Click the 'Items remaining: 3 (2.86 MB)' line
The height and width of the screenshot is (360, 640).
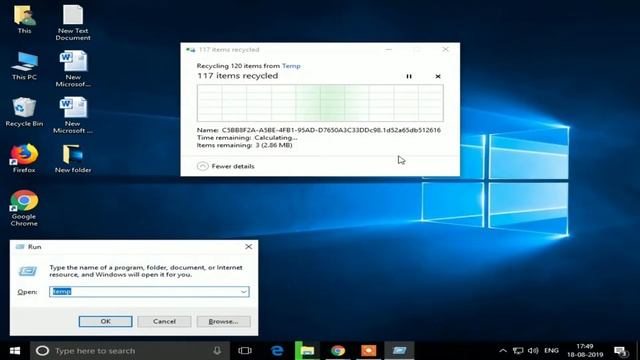(244, 145)
